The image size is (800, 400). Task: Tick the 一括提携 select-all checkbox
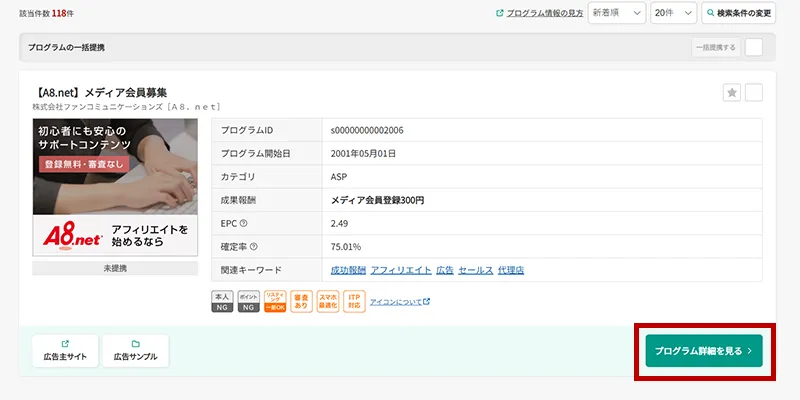(x=754, y=47)
